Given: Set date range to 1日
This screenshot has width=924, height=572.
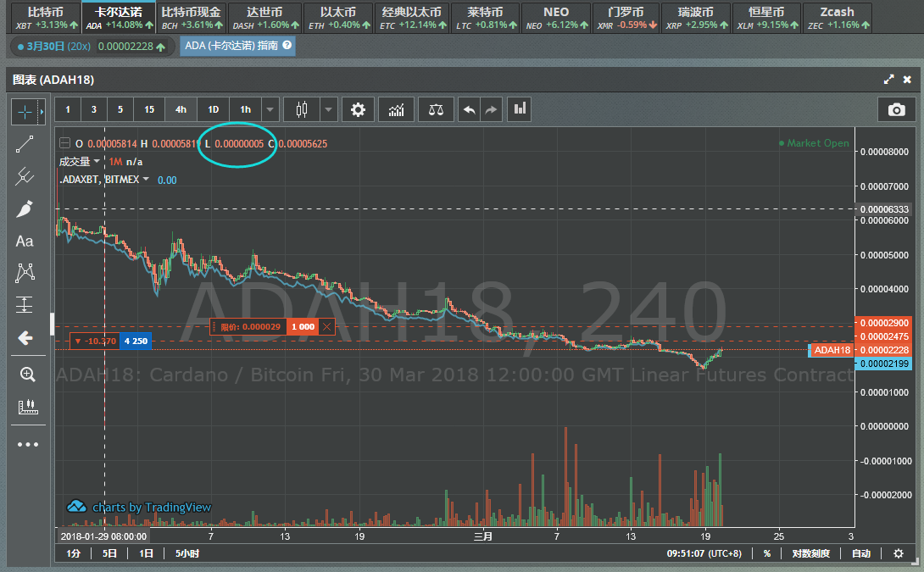Looking at the screenshot, I should (146, 553).
